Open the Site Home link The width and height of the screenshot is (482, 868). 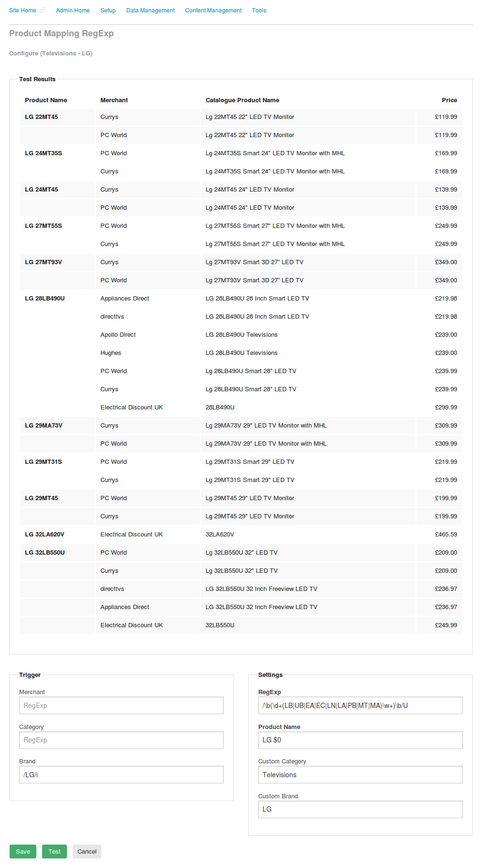tap(22, 11)
